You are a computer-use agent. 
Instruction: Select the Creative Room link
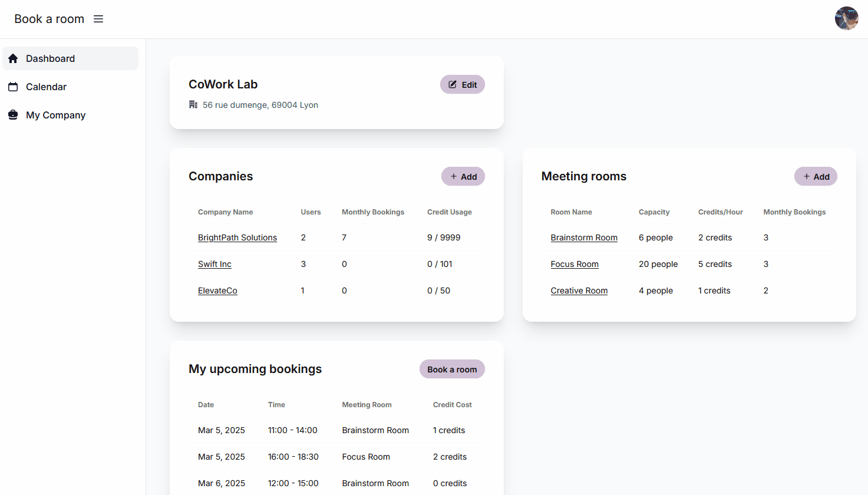click(x=579, y=290)
